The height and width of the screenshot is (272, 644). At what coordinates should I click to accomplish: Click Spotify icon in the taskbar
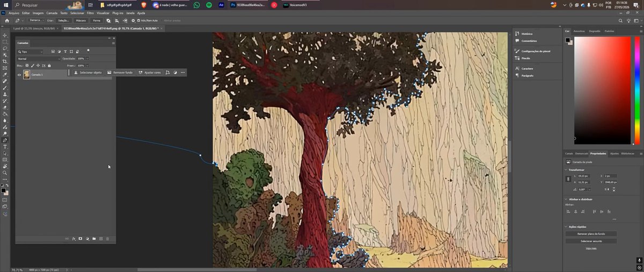click(209, 5)
